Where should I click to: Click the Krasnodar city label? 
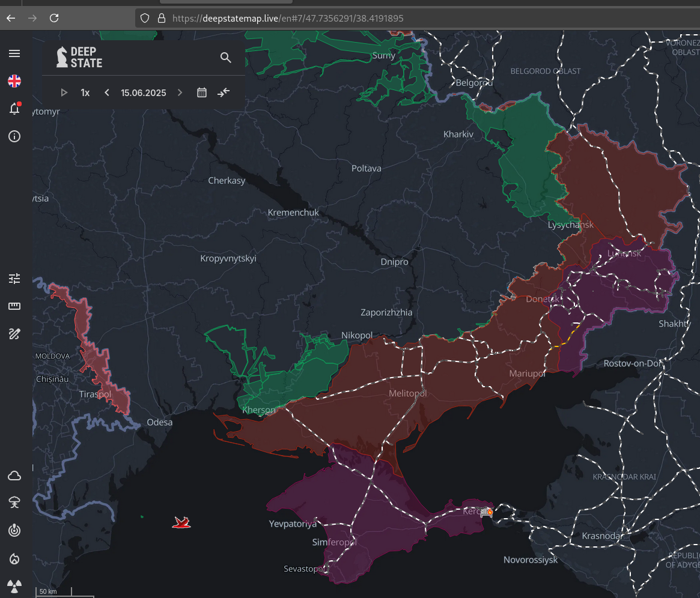602,536
